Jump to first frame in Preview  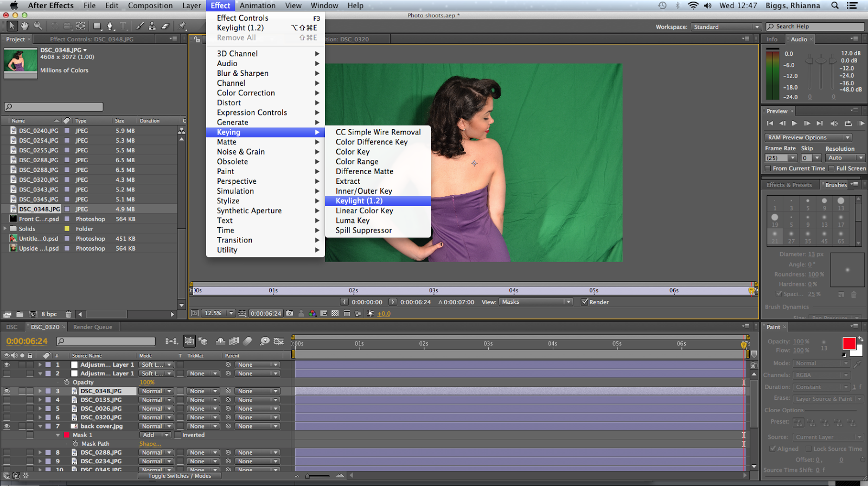tap(770, 124)
